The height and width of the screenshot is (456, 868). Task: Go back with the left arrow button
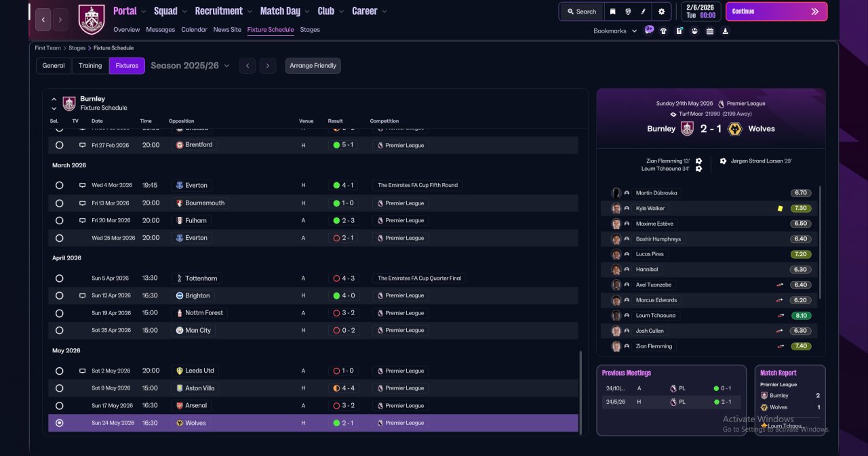point(43,20)
